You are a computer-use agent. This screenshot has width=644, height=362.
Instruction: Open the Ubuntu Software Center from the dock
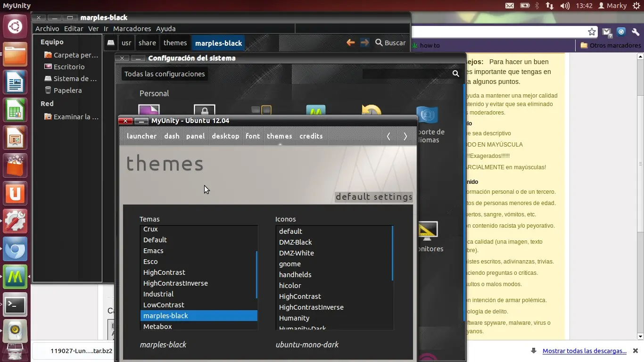coord(15,166)
